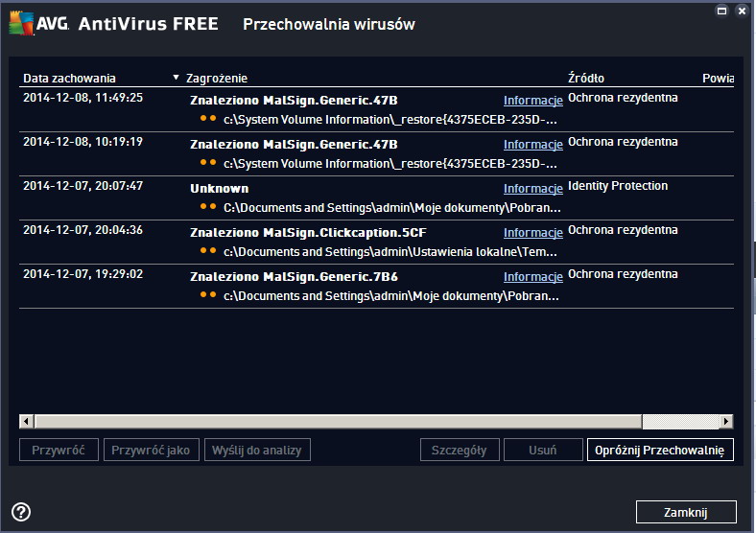Screen dimensions: 756x533
Task: Open Informacje link for 11:49:25 entry
Action: [x=533, y=101]
